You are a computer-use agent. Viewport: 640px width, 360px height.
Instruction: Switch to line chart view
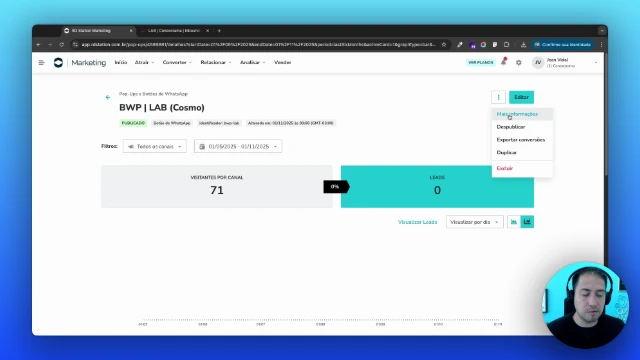tap(514, 222)
